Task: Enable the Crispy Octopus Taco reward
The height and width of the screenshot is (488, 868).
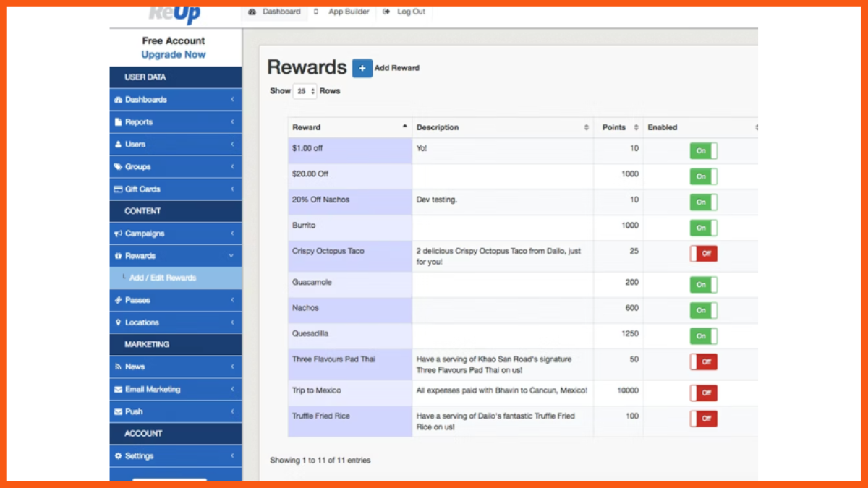Action: tap(702, 254)
